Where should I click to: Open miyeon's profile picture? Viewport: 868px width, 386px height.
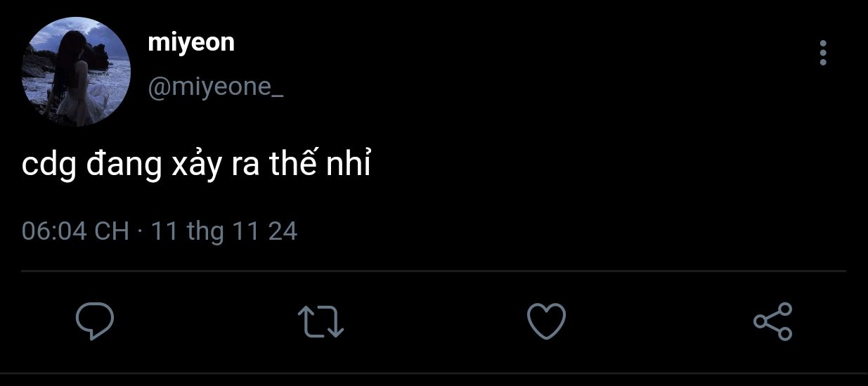tap(76, 72)
